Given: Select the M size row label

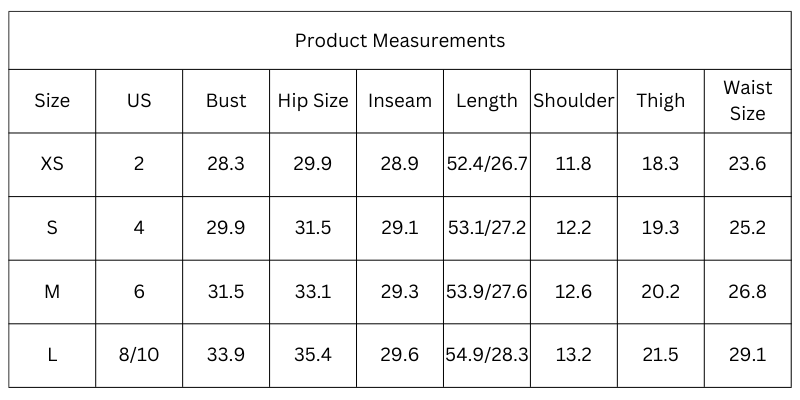Looking at the screenshot, I should (52, 292).
